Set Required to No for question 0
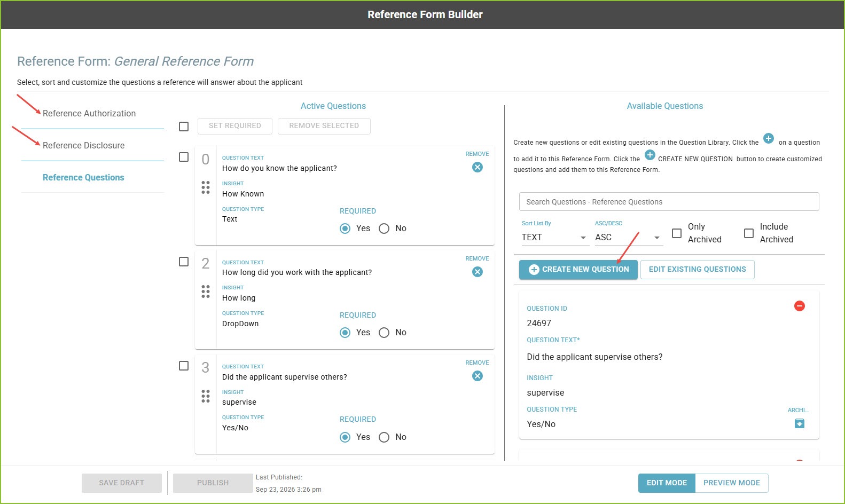The width and height of the screenshot is (845, 504). tap(384, 229)
